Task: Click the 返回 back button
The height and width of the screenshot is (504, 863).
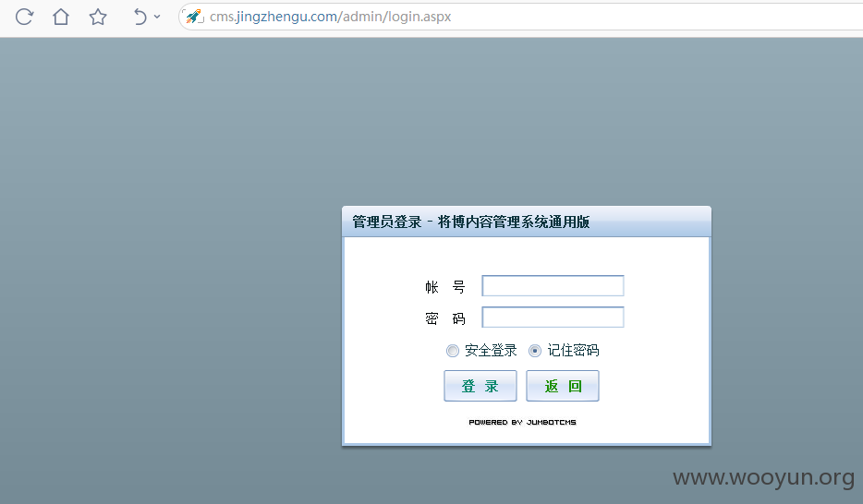Action: 563,386
